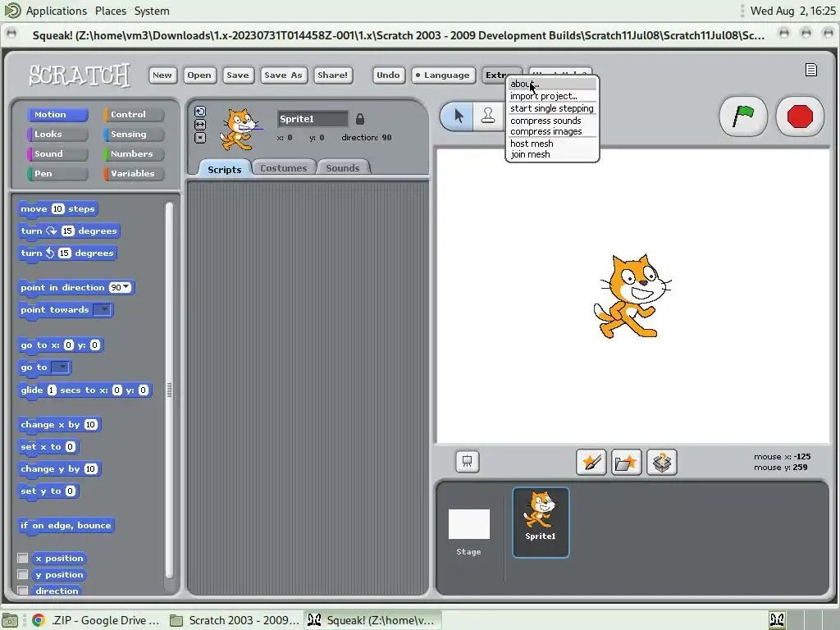The width and height of the screenshot is (840, 630).
Task: Open Chrome ZIP - Google Drive taskbar item
Action: 96,620
